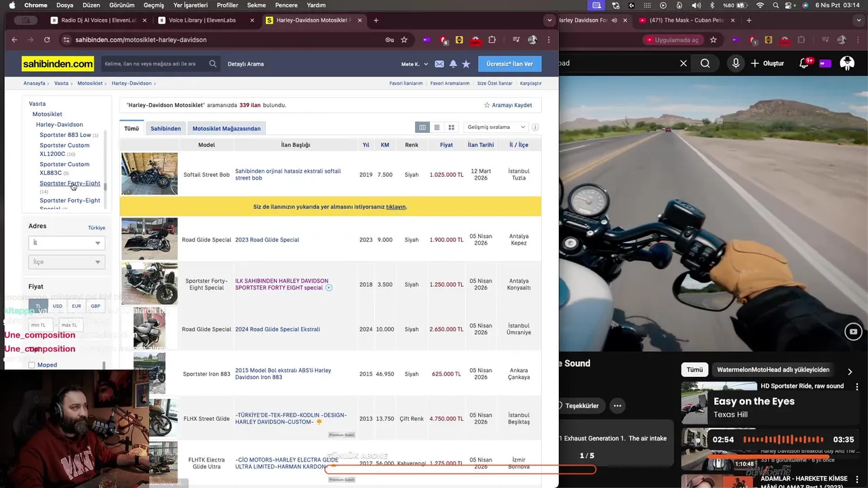Open Chrome extensions puzzle icon in sahibinden window
The height and width of the screenshot is (488, 868).
click(492, 39)
